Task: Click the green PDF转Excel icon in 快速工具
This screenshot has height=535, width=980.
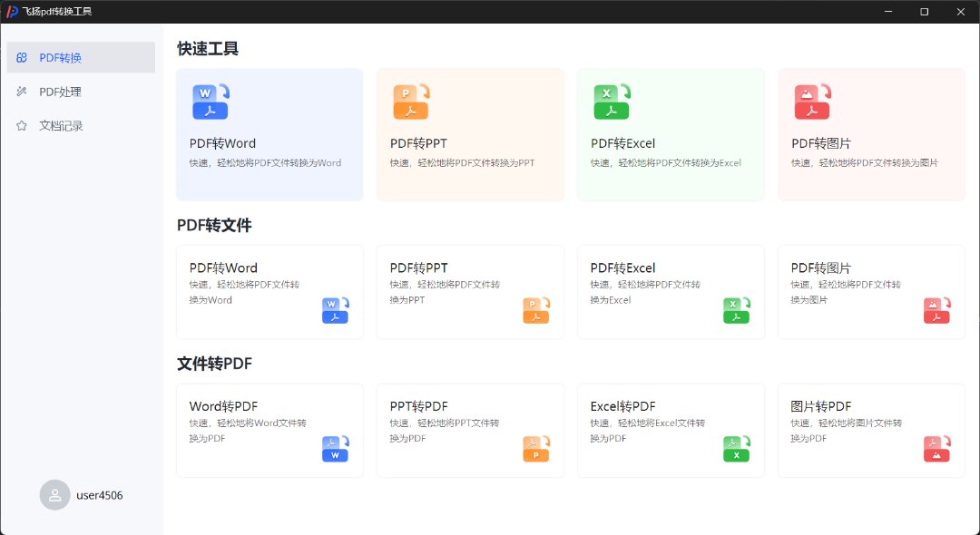Action: pyautogui.click(x=612, y=102)
